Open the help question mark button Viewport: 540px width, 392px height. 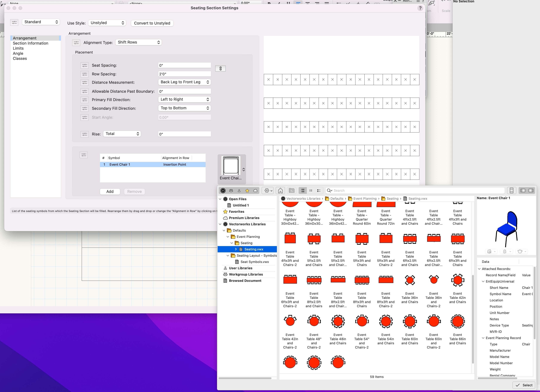[420, 8]
